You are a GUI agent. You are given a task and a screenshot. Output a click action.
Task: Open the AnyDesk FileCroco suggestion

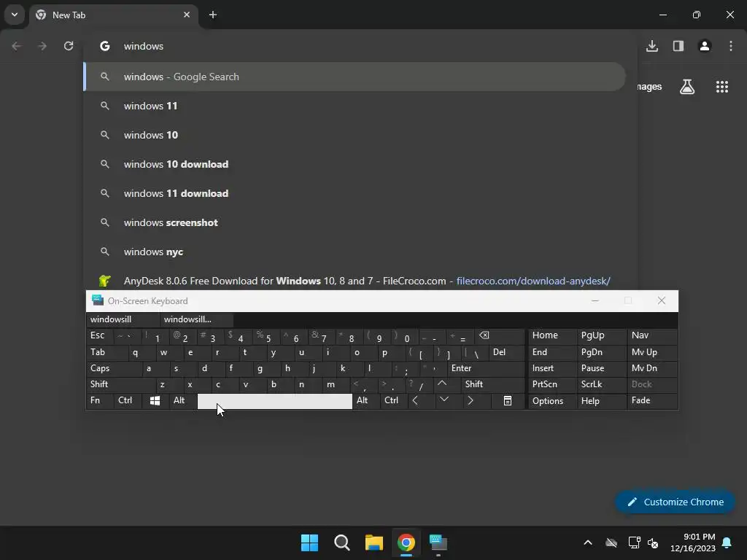click(355, 281)
